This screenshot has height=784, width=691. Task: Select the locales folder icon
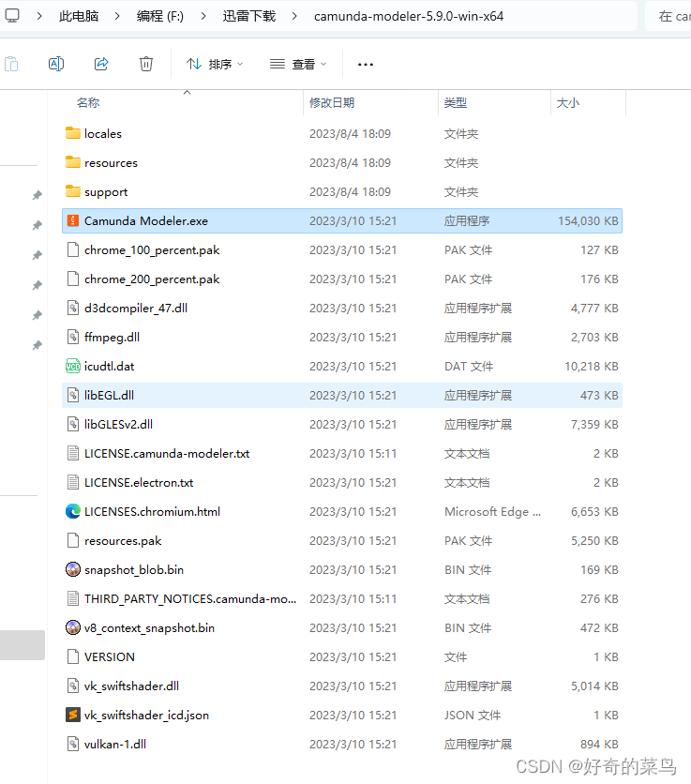(73, 133)
